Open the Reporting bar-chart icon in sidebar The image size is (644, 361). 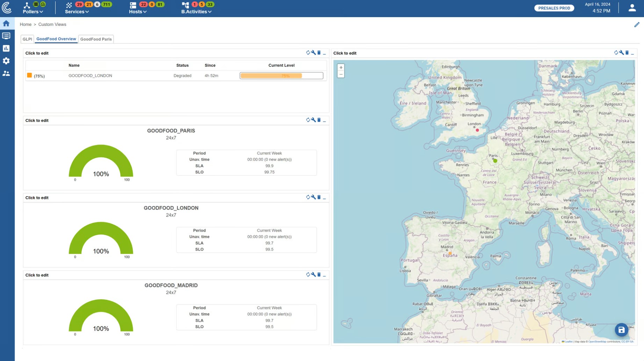coord(6,48)
